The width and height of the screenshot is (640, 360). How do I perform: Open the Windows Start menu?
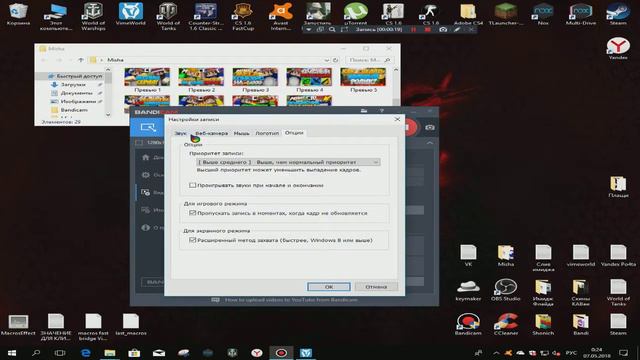pos(11,353)
